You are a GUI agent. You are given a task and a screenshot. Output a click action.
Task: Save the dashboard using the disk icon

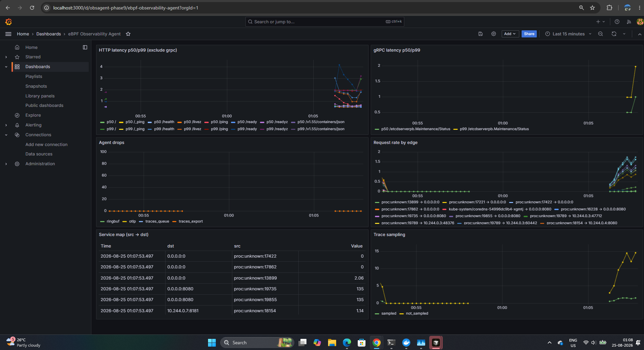pyautogui.click(x=480, y=34)
